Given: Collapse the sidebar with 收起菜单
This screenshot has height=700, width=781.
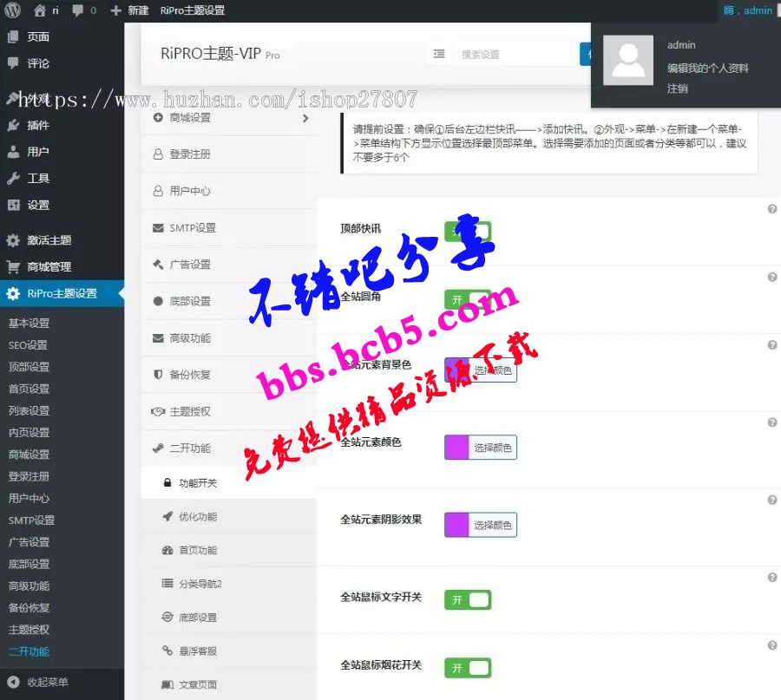Looking at the screenshot, I should 62,682.
